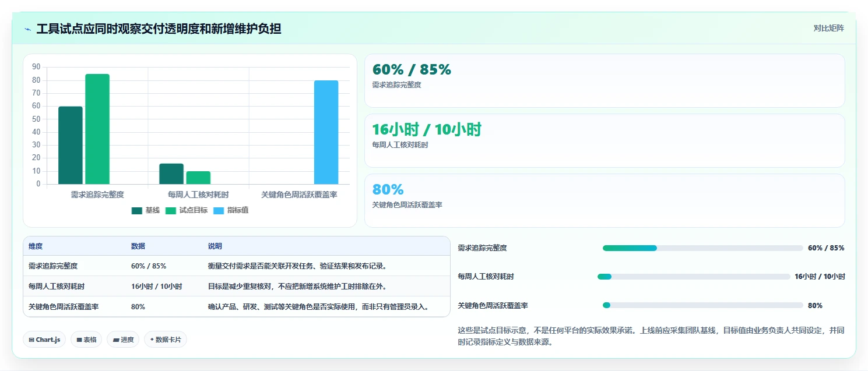Image resolution: width=868 pixels, height=371 pixels.
Task: Click the description starting with 确认产品、研发
Action: 319,306
